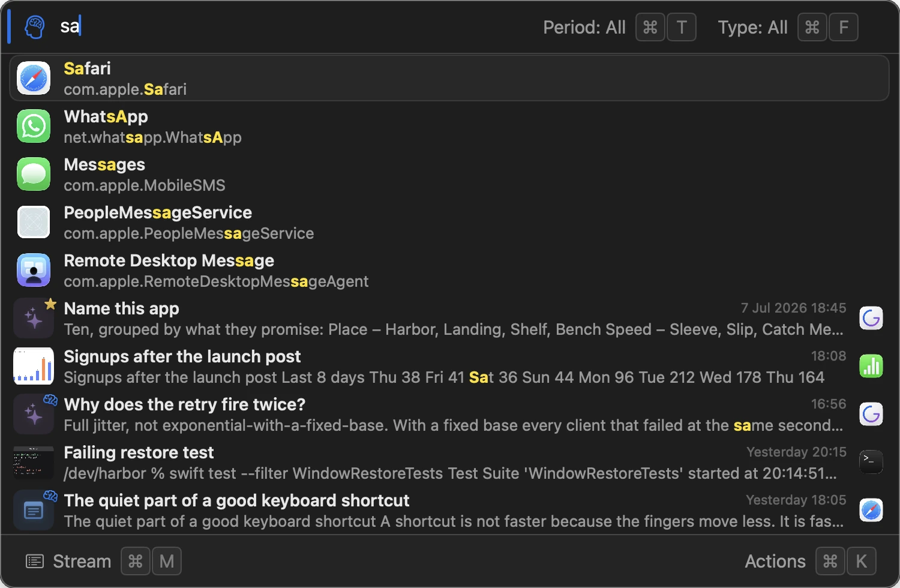The image size is (900, 588).
Task: Open the Type: All filter
Action: click(x=752, y=27)
